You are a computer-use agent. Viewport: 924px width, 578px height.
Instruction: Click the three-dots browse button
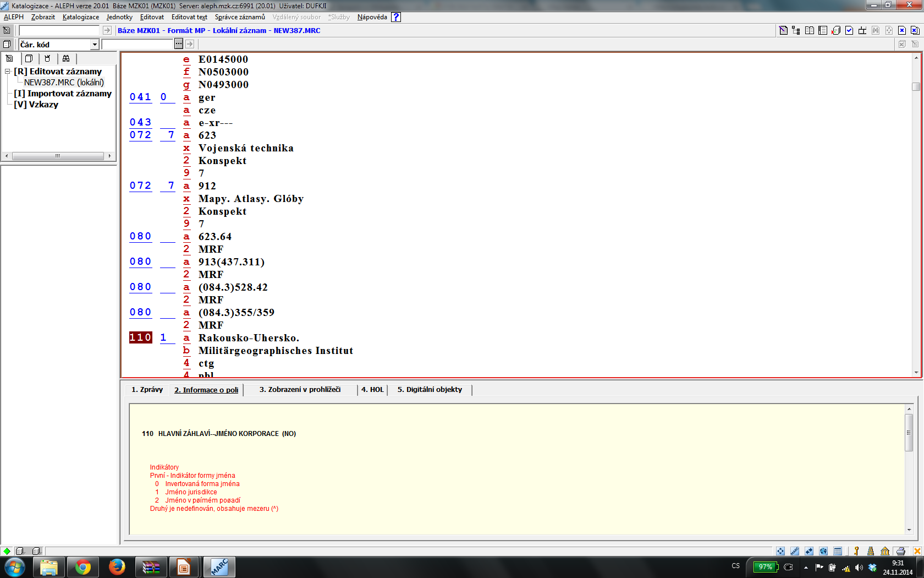tap(179, 44)
